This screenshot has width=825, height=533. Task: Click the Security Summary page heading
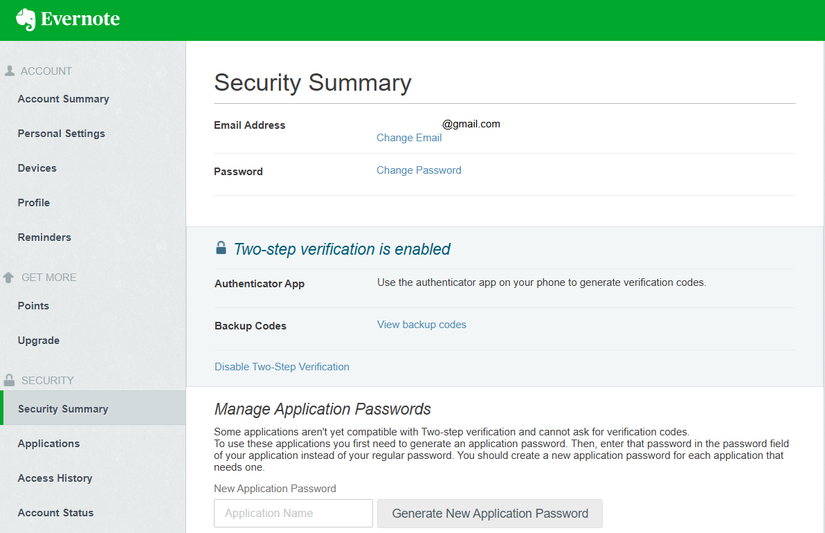point(313,83)
